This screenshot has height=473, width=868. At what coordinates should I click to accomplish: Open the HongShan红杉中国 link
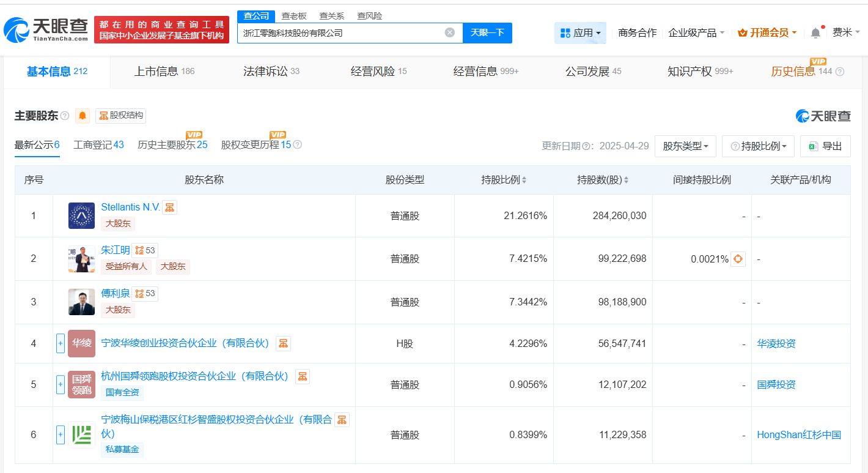pyautogui.click(x=799, y=435)
